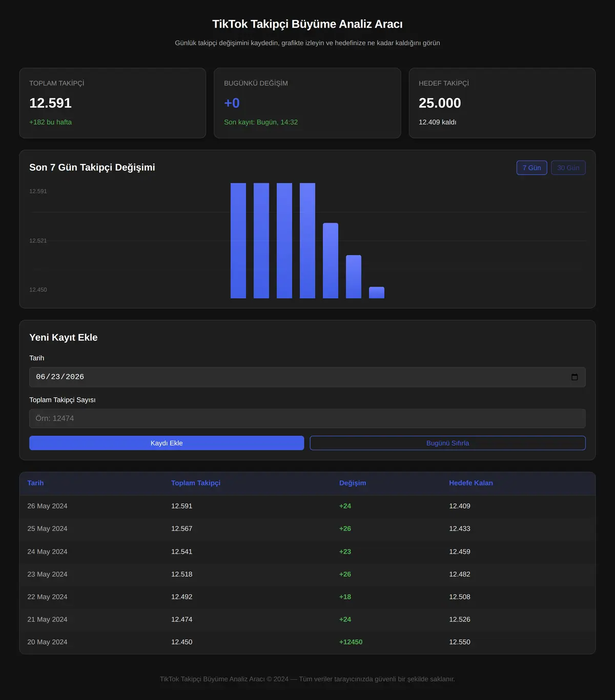Select the 12.433 remaining value cell

460,529
